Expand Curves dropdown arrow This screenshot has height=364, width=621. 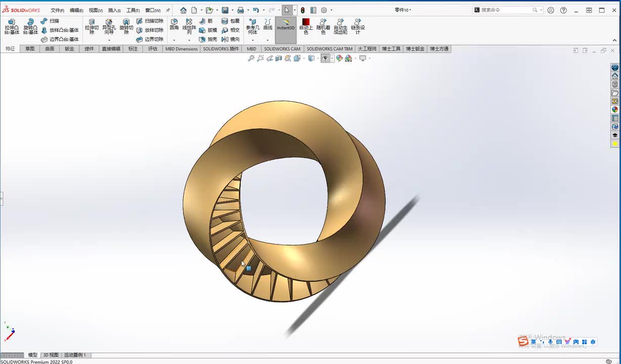coord(268,40)
